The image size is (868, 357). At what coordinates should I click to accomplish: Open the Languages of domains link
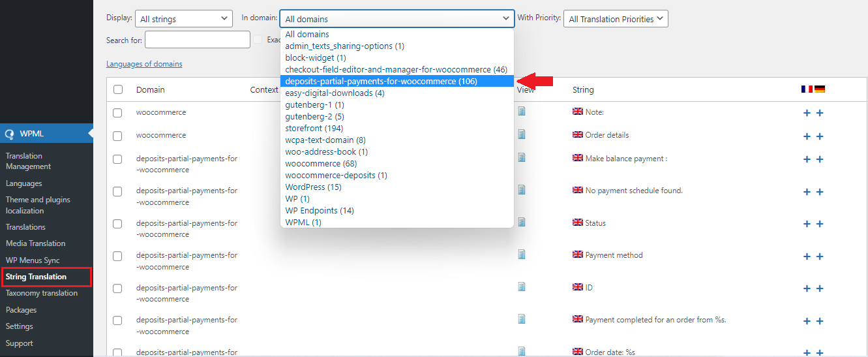(x=144, y=64)
